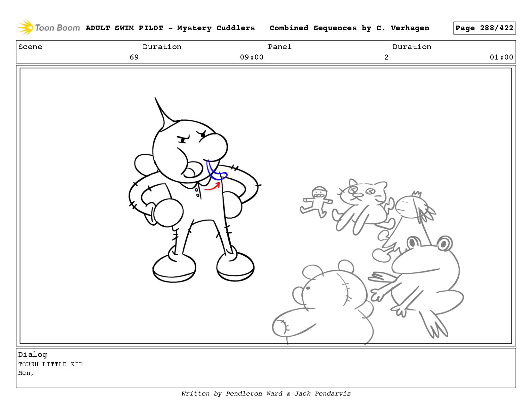
Task: Click the 'Page 288/422' box
Action: click(x=484, y=28)
